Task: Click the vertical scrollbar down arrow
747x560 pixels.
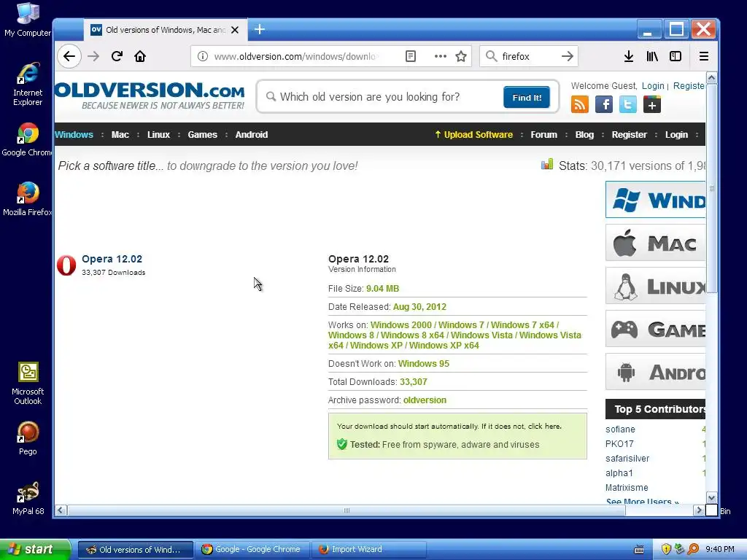Action: (x=712, y=498)
